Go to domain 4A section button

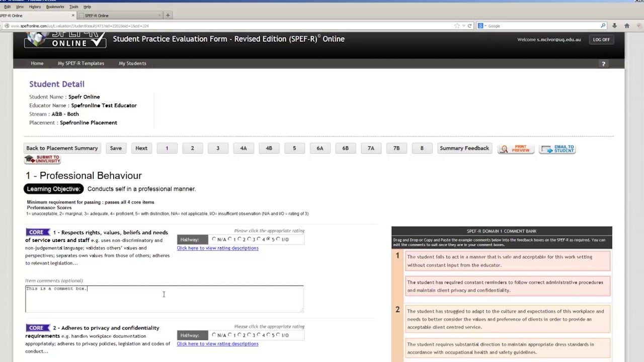244,148
